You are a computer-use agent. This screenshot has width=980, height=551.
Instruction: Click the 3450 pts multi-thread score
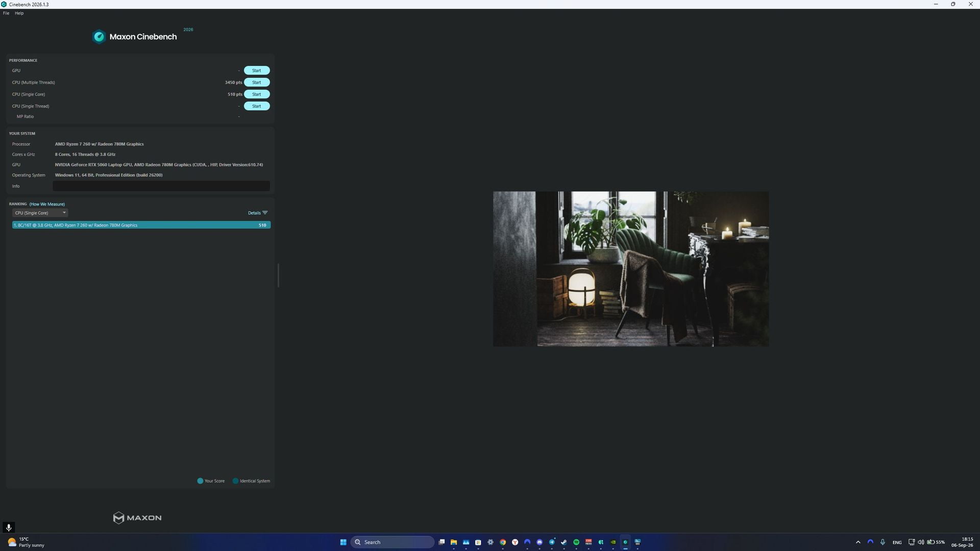[x=233, y=82]
